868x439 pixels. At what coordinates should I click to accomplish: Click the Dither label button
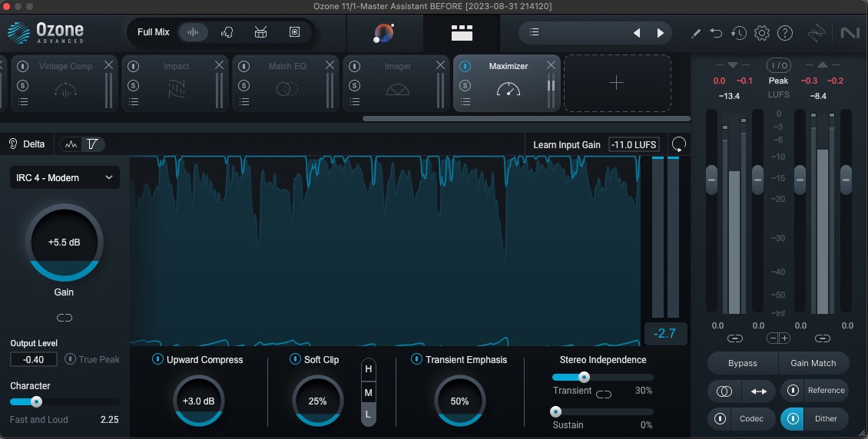(x=826, y=418)
